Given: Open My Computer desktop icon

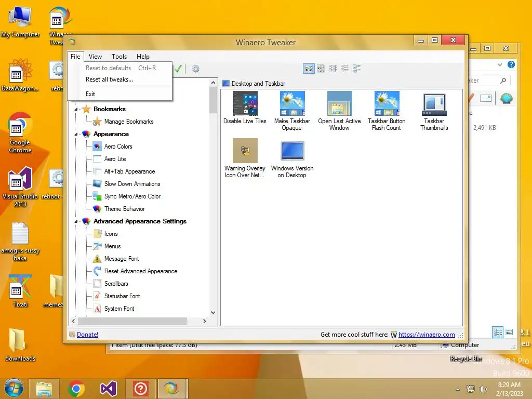Looking at the screenshot, I should [x=20, y=22].
